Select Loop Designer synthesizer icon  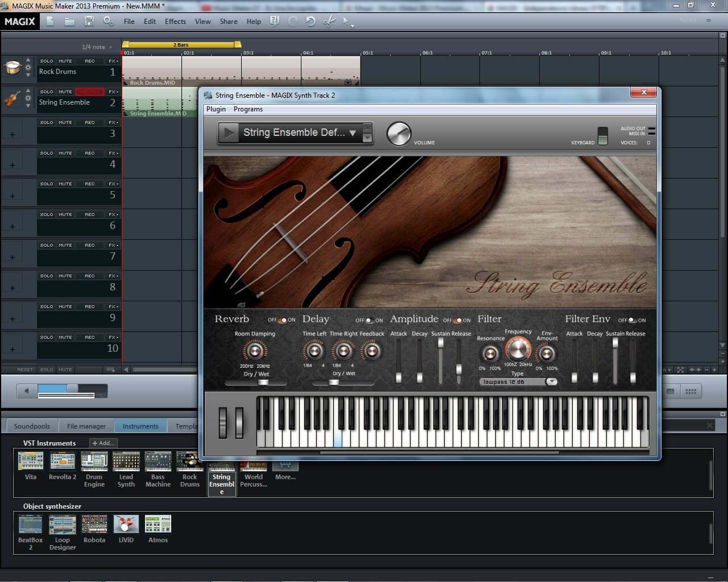click(63, 524)
